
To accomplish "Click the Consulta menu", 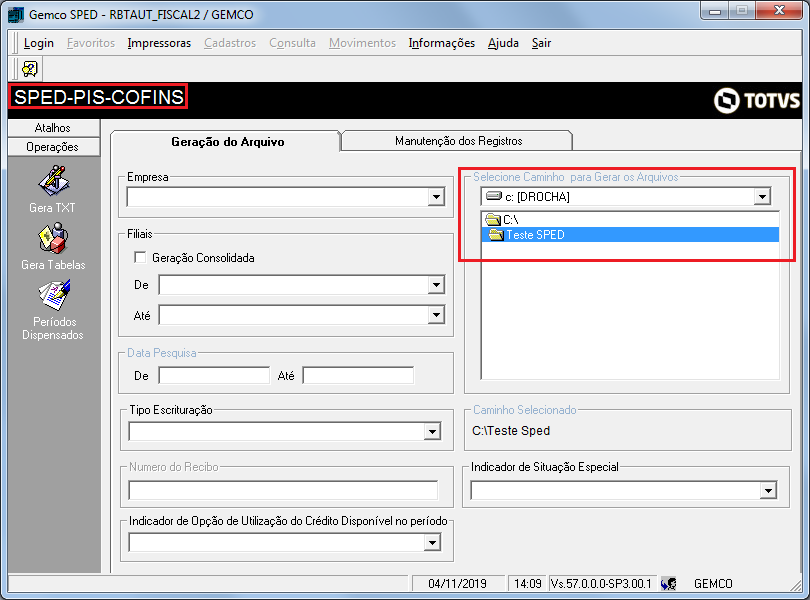I will tap(292, 43).
